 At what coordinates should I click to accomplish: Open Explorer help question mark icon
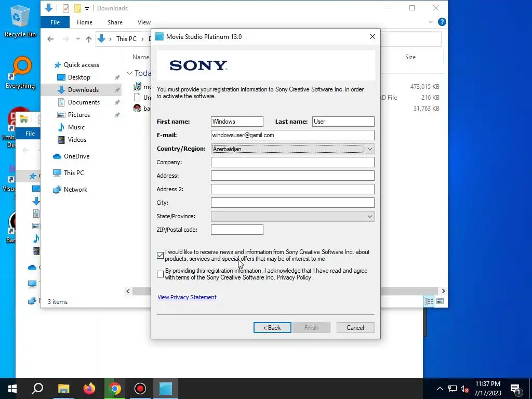pyautogui.click(x=442, y=22)
